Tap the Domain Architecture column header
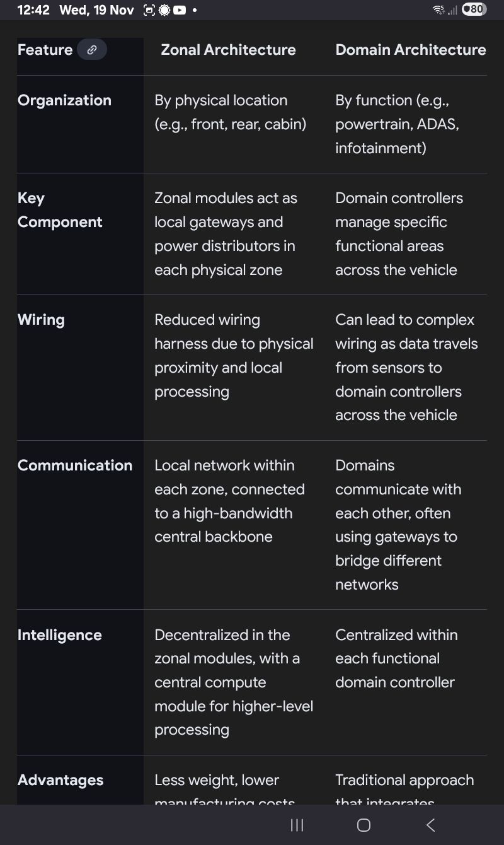 point(410,50)
